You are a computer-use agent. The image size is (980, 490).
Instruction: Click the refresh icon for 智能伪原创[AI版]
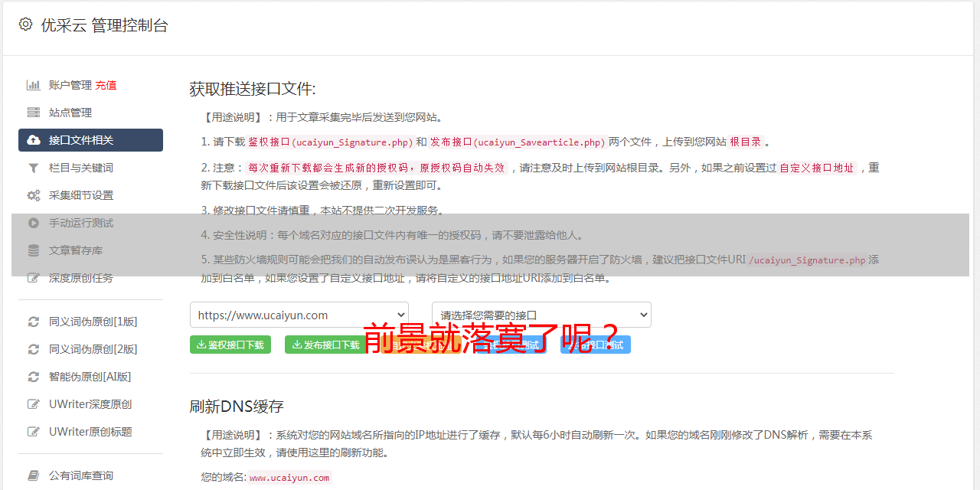point(34,377)
